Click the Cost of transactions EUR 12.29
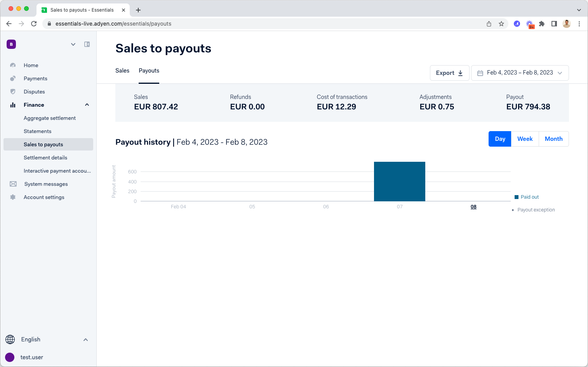The height and width of the screenshot is (367, 588). click(x=336, y=107)
